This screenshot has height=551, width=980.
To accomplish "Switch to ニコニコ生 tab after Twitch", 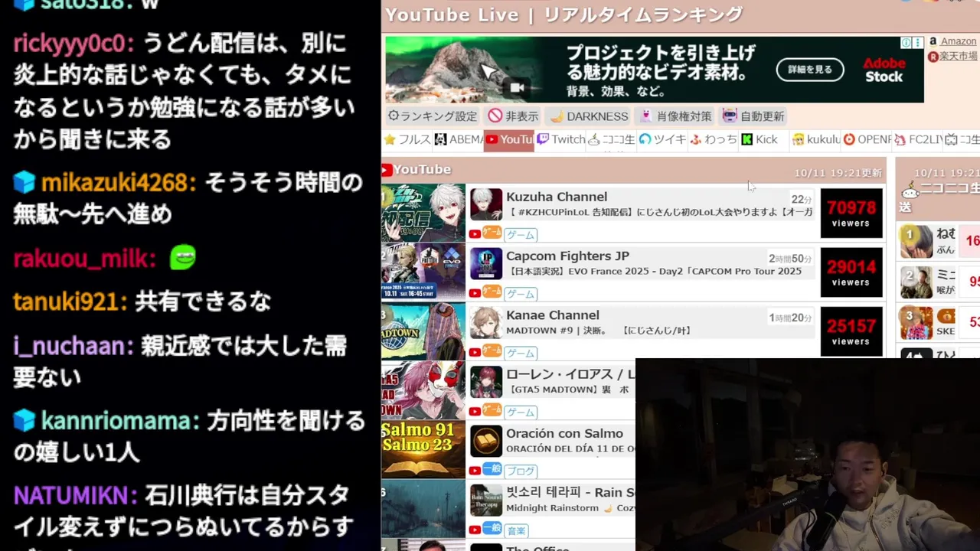I will 611,139.
